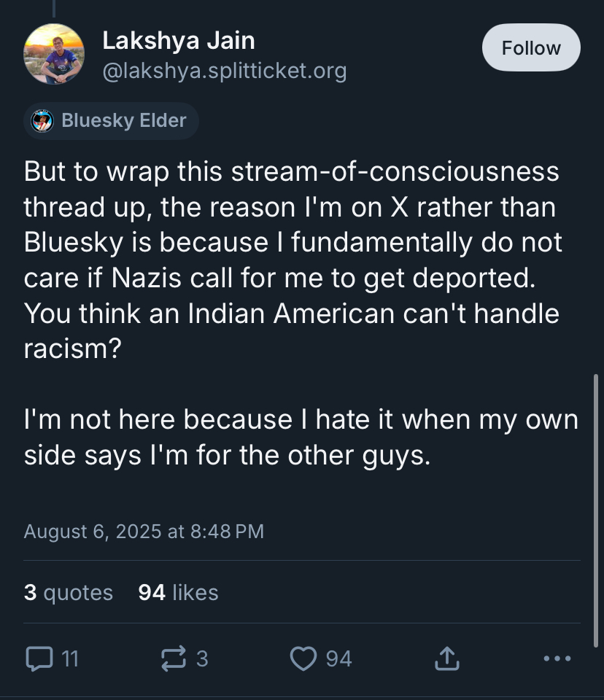
Task: View the 94 likes list
Action: [x=179, y=592]
